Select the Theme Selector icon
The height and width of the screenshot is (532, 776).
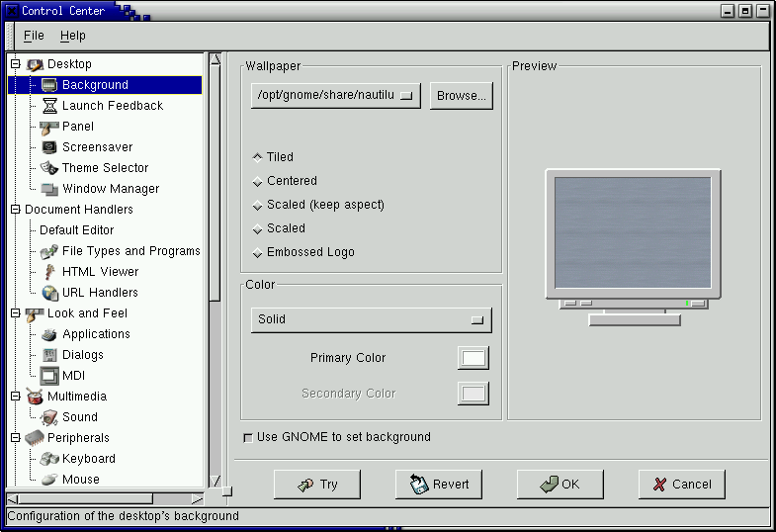click(x=49, y=168)
